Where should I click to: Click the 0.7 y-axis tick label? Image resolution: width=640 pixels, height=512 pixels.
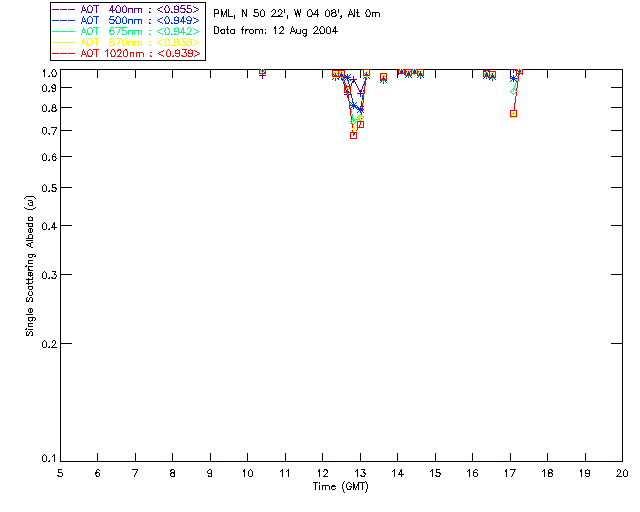pos(49,131)
